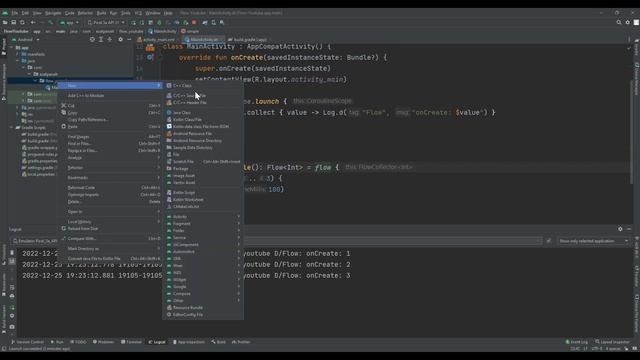Click the Build hammer toolbar icon
Image resolution: width=640 pixels, height=360 pixels.
51,22
